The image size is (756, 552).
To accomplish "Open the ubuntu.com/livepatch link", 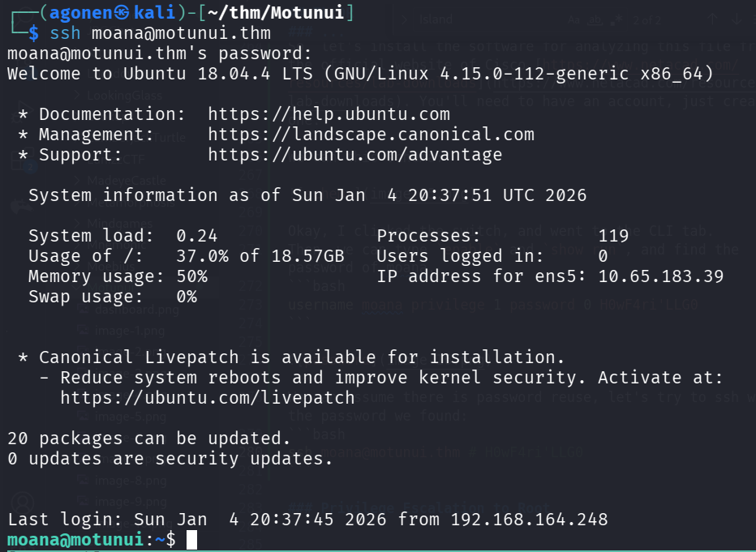I will [207, 397].
